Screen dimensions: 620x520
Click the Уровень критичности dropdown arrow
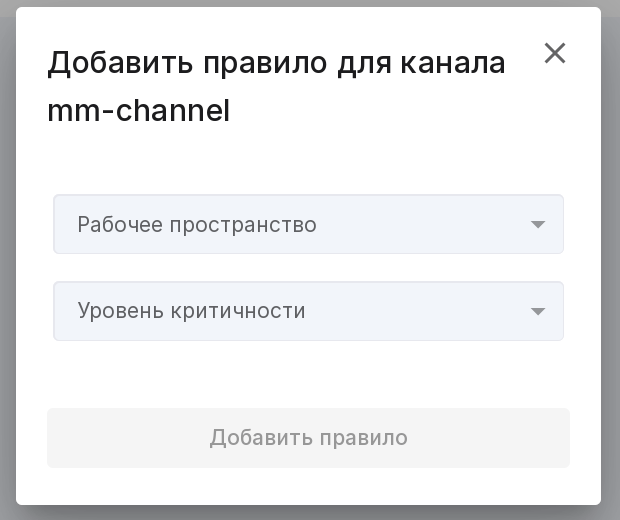click(538, 312)
